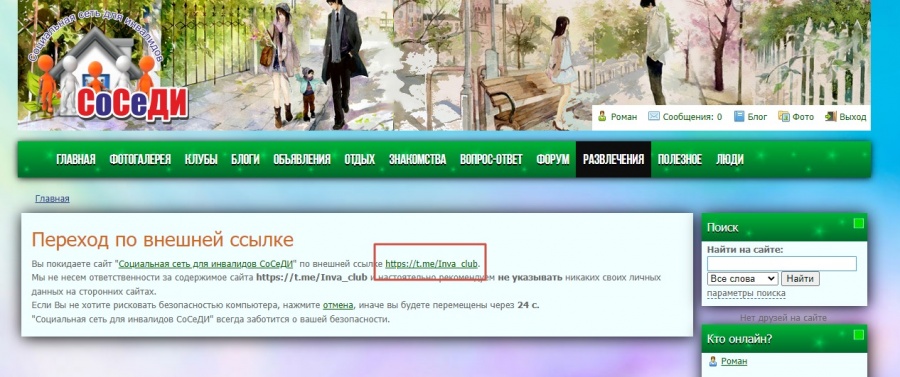Open the РАЗВЛЕЧЕНИЯ menu item

613,160
